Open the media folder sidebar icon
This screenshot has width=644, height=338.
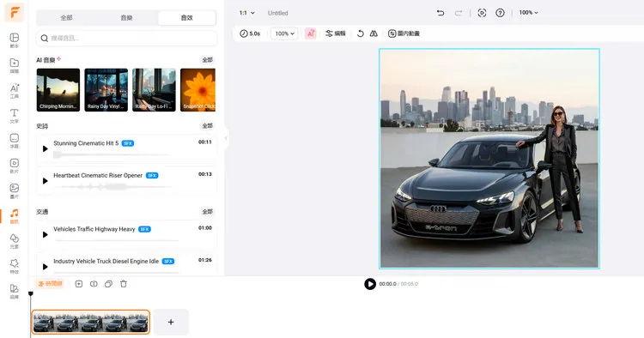14,65
